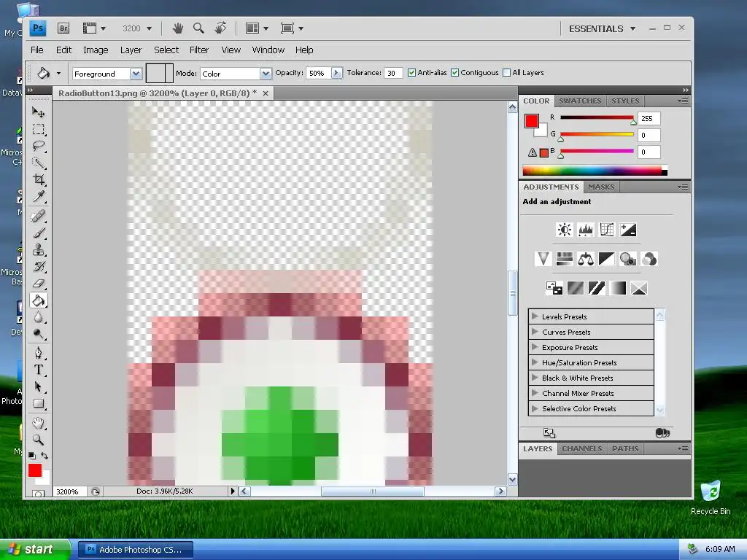Select the Brush tool
This screenshot has height=560, width=747.
tap(39, 233)
